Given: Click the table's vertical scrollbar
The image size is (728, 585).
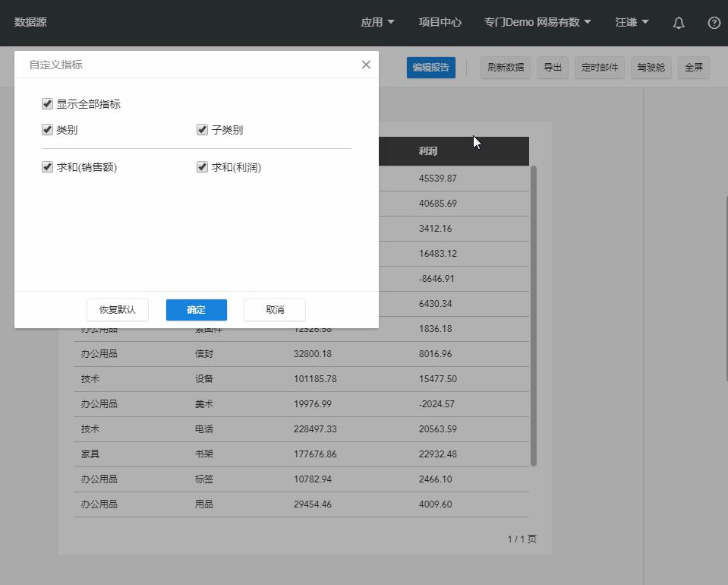Looking at the screenshot, I should [x=533, y=315].
